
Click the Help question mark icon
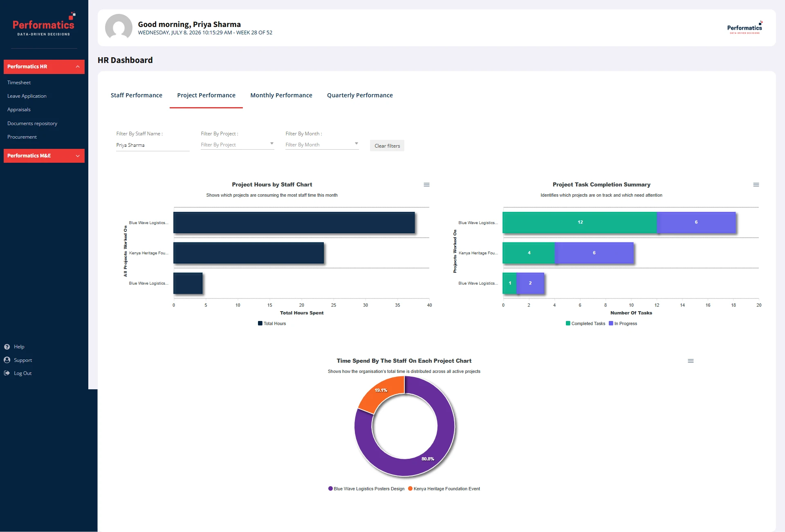click(x=7, y=347)
